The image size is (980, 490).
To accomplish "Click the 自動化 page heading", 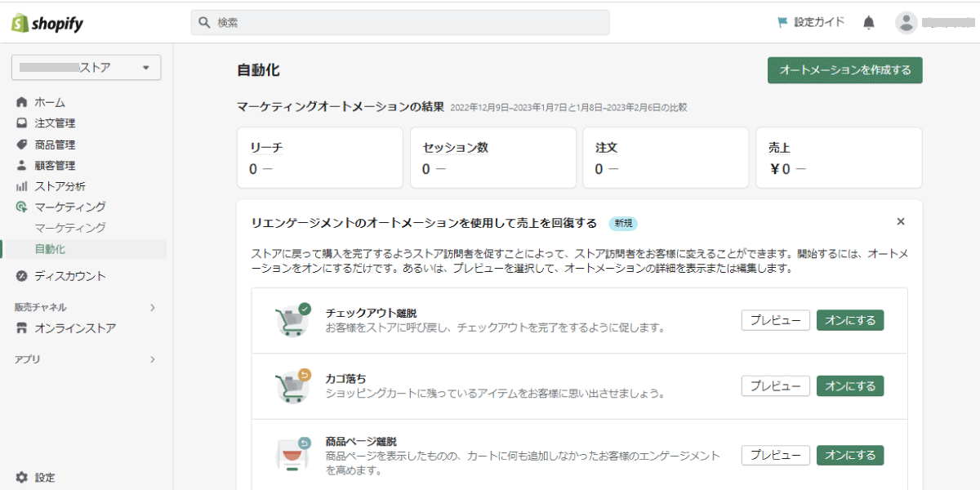I will [258, 70].
